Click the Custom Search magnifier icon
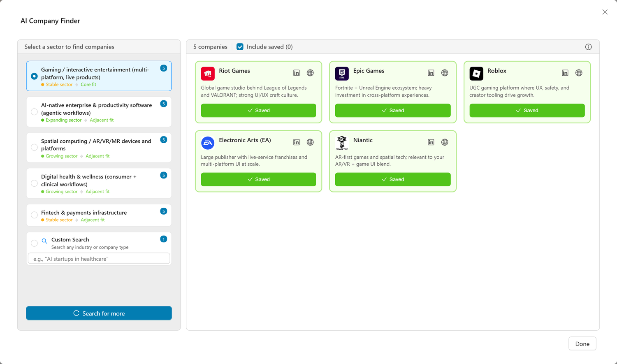Screen dimensions: 617x364 (44, 241)
